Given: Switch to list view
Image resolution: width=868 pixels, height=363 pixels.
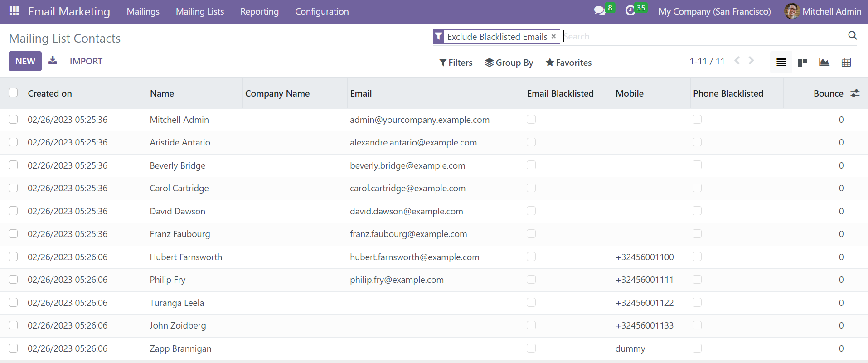Looking at the screenshot, I should (781, 62).
